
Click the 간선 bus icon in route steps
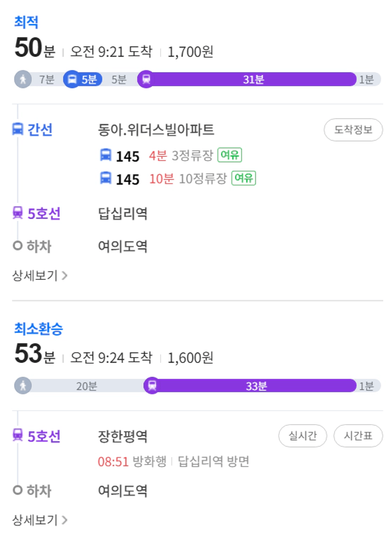[18, 129]
